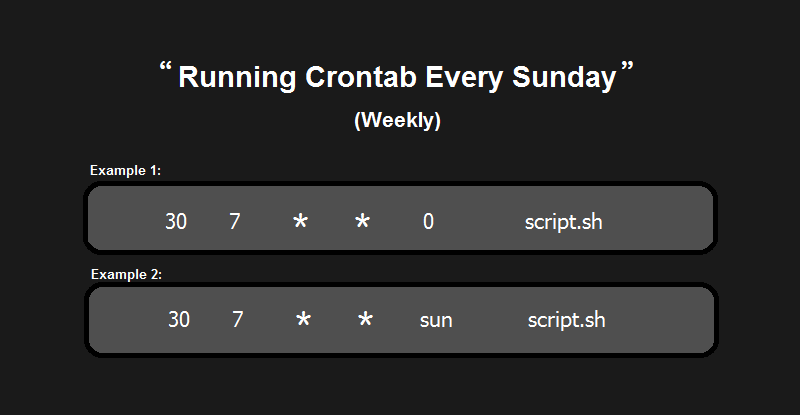Click script.sh in Example 2 box
The width and height of the screenshot is (800, 415).
click(566, 320)
